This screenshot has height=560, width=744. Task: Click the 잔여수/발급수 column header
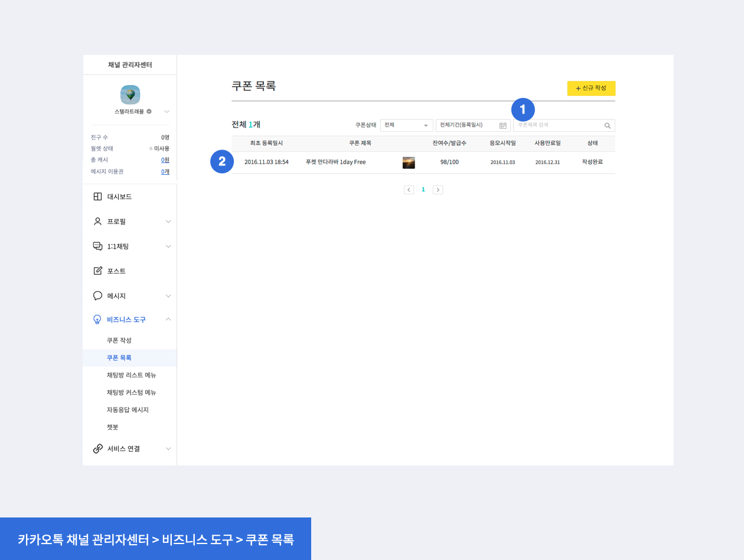[449, 143]
